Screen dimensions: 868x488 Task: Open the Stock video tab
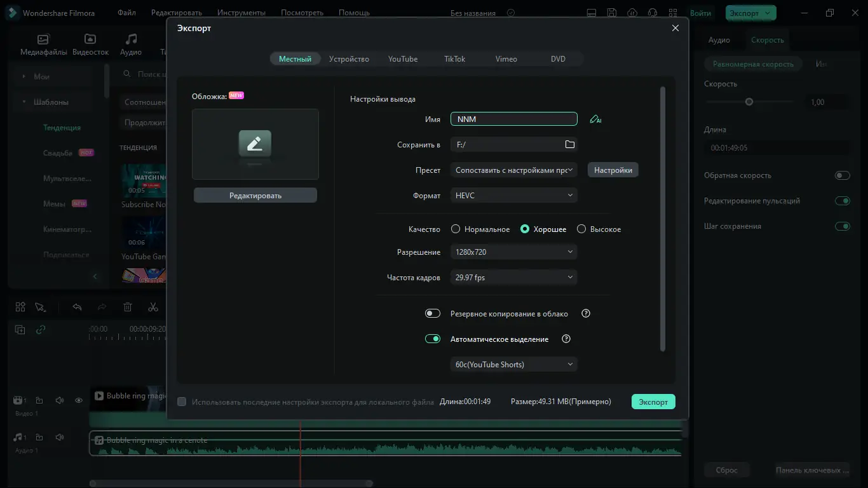coord(90,44)
